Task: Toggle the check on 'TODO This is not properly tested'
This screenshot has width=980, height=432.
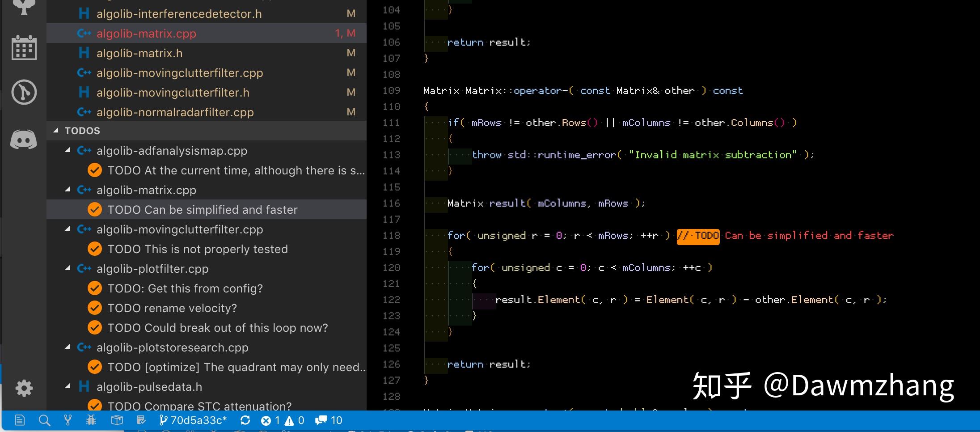Action: [94, 249]
